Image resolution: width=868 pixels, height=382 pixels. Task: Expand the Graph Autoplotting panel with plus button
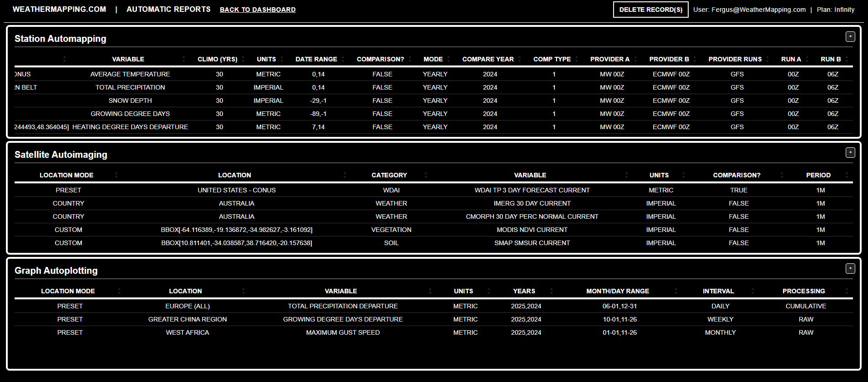[x=850, y=269]
